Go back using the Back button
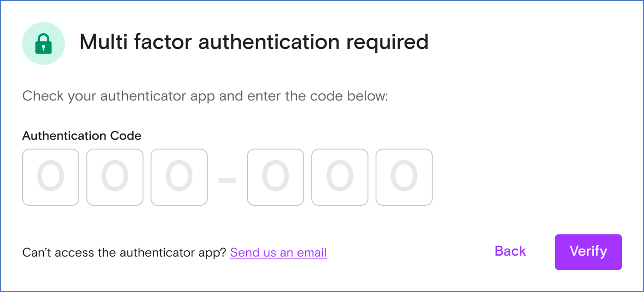The height and width of the screenshot is (292, 644). [510, 251]
